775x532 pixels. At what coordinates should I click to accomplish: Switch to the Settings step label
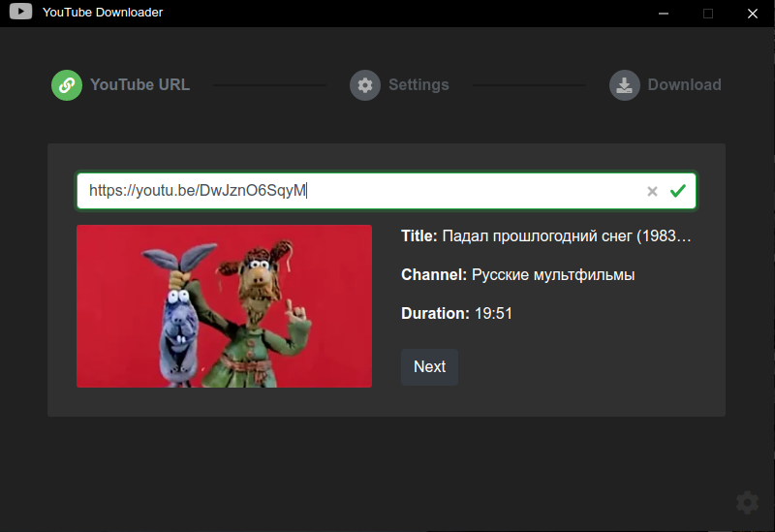click(418, 85)
